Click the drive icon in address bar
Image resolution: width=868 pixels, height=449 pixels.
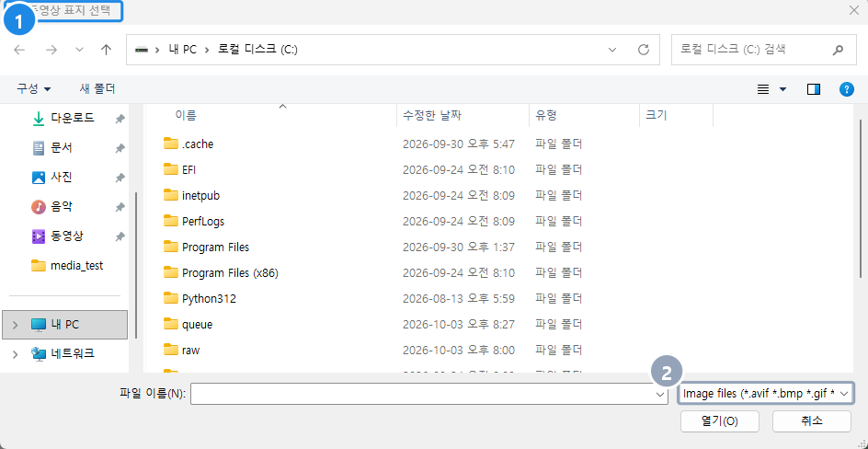pyautogui.click(x=142, y=50)
